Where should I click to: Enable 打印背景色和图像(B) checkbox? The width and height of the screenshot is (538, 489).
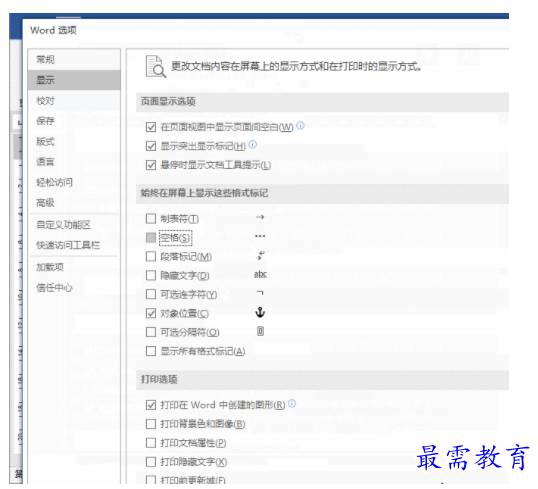tap(151, 424)
